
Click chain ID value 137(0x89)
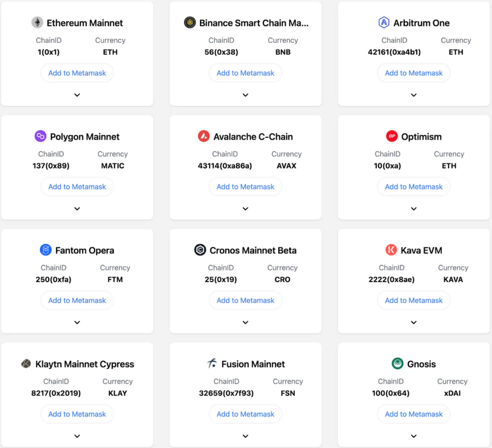click(51, 166)
